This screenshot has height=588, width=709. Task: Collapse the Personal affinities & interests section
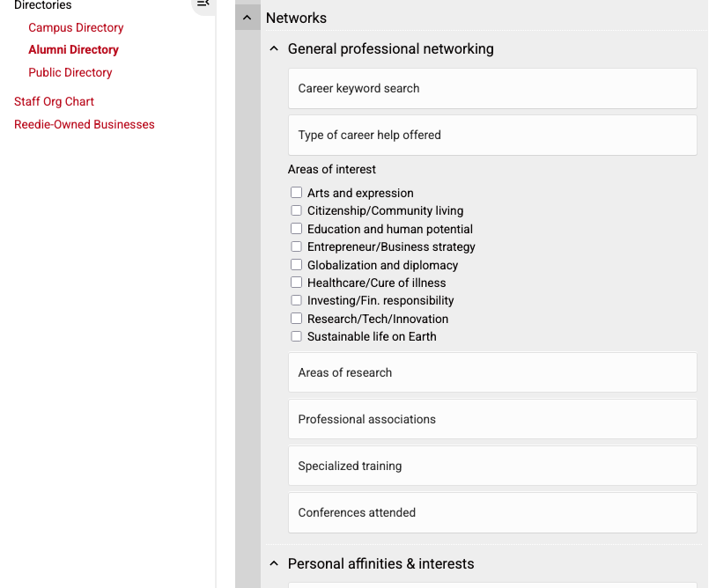(x=274, y=563)
